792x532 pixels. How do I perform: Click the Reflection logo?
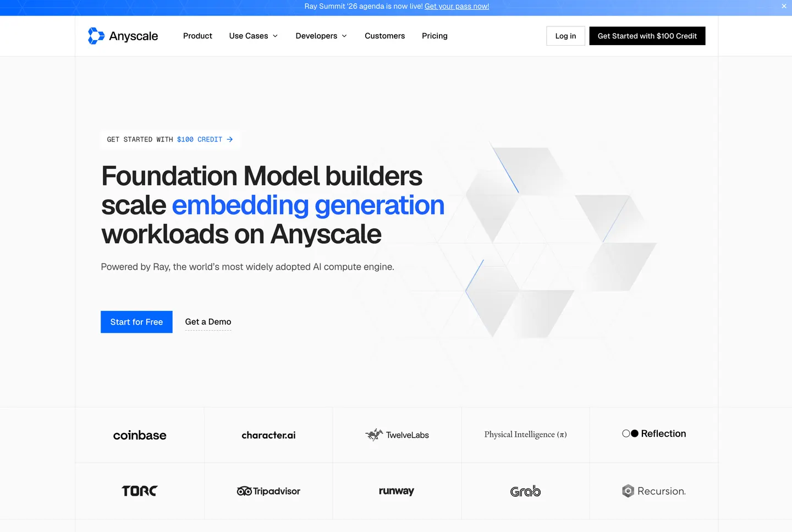pos(654,434)
